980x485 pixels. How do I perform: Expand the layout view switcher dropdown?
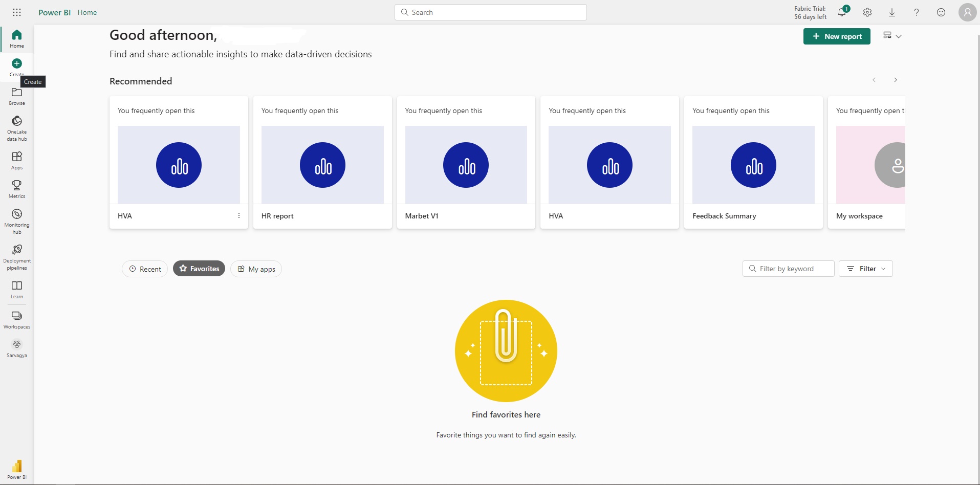click(x=892, y=36)
